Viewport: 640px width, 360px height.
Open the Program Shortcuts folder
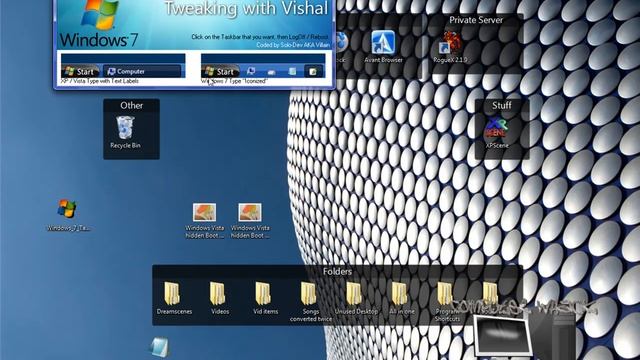[x=447, y=302]
